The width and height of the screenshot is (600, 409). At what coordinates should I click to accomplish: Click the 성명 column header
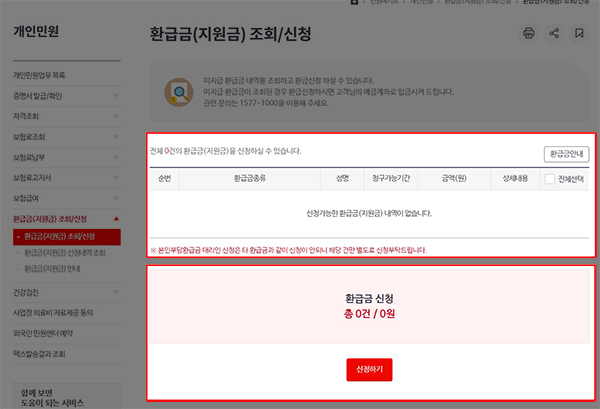coord(342,178)
